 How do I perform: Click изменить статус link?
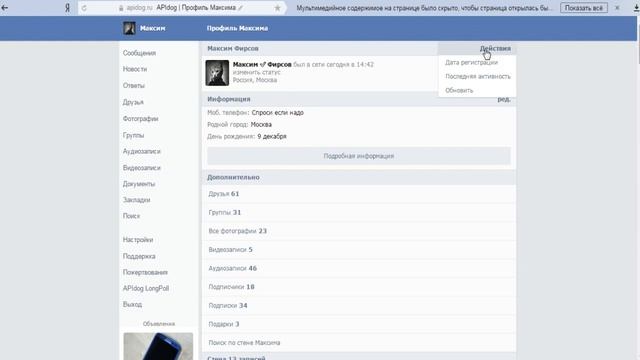point(256,72)
